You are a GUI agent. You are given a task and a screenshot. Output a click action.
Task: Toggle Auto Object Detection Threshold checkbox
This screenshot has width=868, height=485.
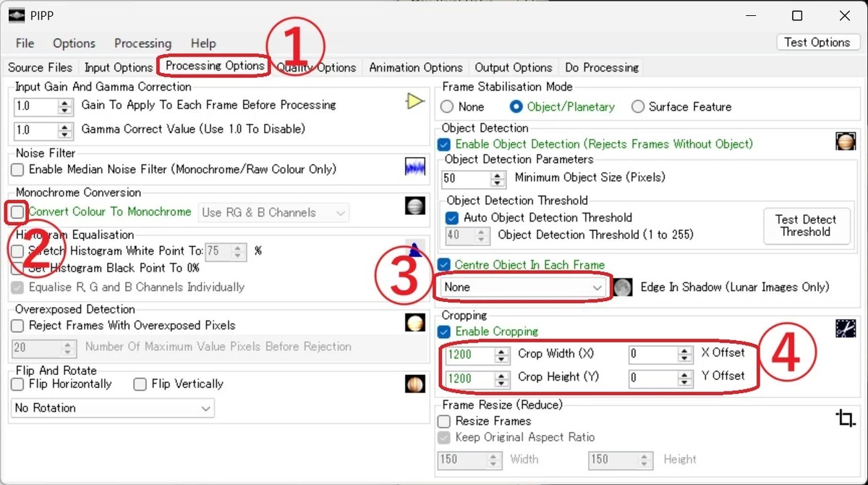point(453,217)
